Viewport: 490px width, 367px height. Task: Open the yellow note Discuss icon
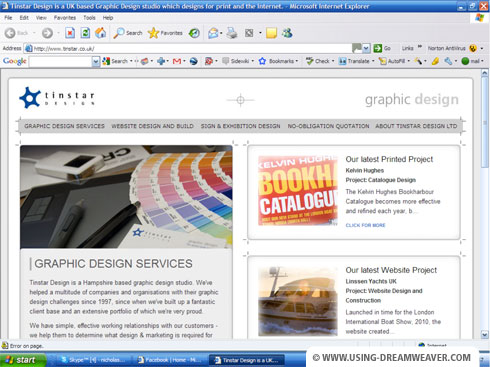(271, 33)
